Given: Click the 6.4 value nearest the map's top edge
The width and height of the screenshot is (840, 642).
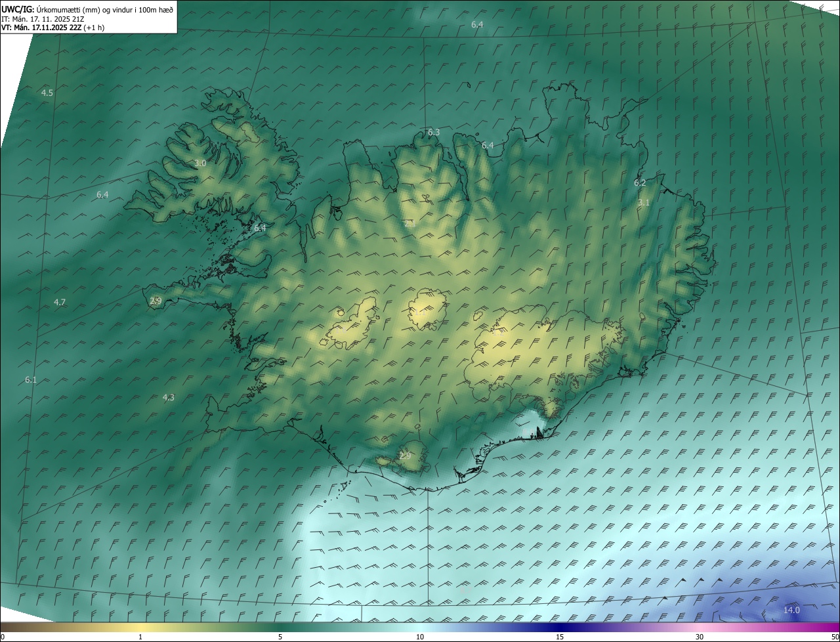Looking at the screenshot, I should tap(477, 24).
